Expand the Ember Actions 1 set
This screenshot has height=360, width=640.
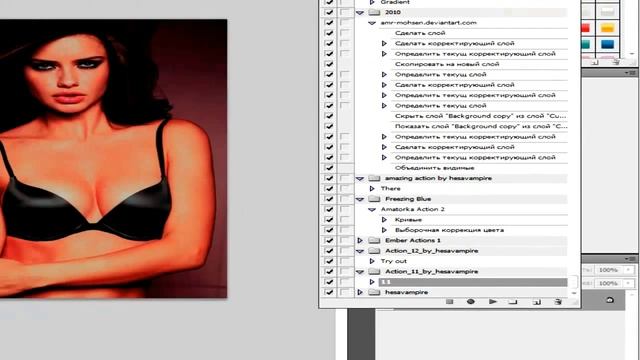point(360,240)
